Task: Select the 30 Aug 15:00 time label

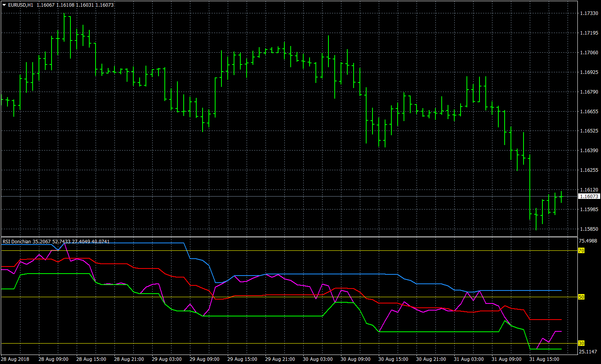Action: (x=393, y=359)
